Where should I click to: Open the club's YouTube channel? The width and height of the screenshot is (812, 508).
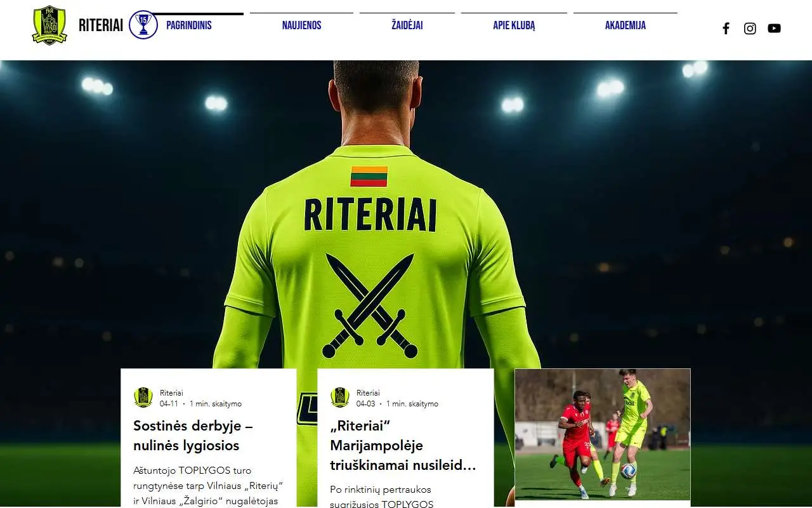pyautogui.click(x=774, y=28)
